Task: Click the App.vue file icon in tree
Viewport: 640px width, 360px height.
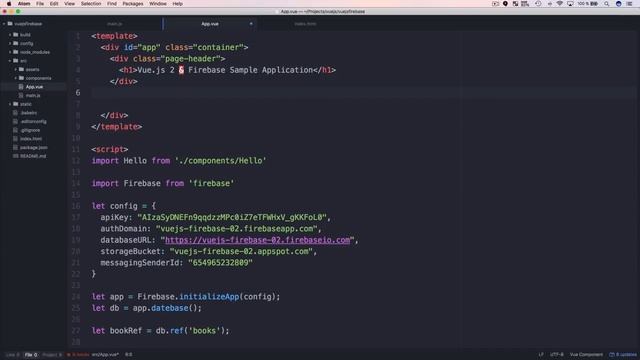Action: [21, 87]
